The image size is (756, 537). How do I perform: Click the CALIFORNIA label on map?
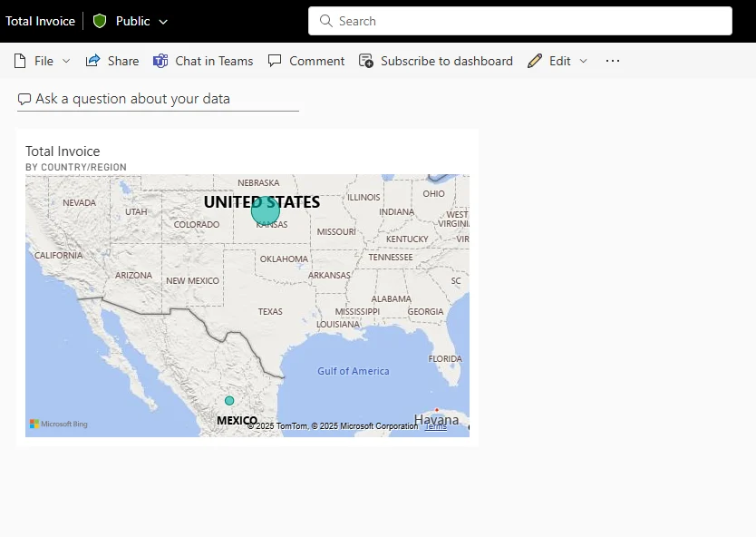(x=58, y=255)
